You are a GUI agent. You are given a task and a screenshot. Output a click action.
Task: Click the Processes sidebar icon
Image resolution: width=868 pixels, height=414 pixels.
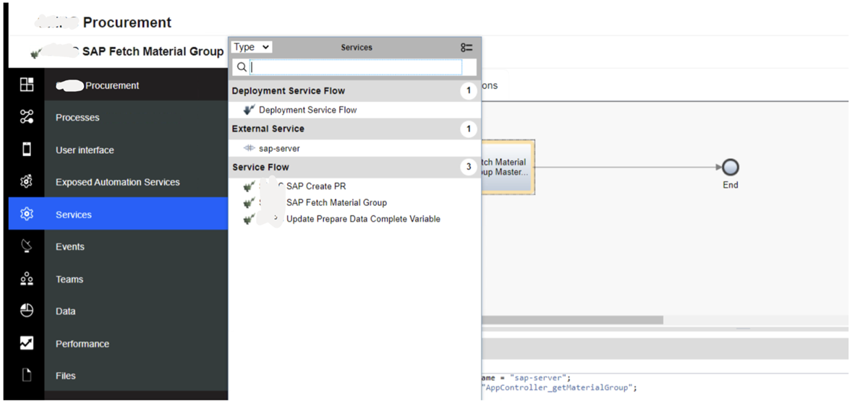coord(27,117)
